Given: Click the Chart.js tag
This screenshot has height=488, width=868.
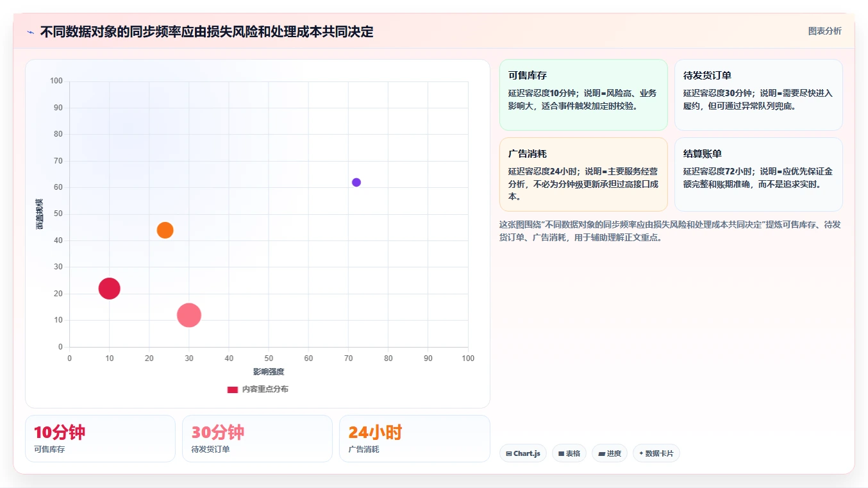Looking at the screenshot, I should click(523, 453).
